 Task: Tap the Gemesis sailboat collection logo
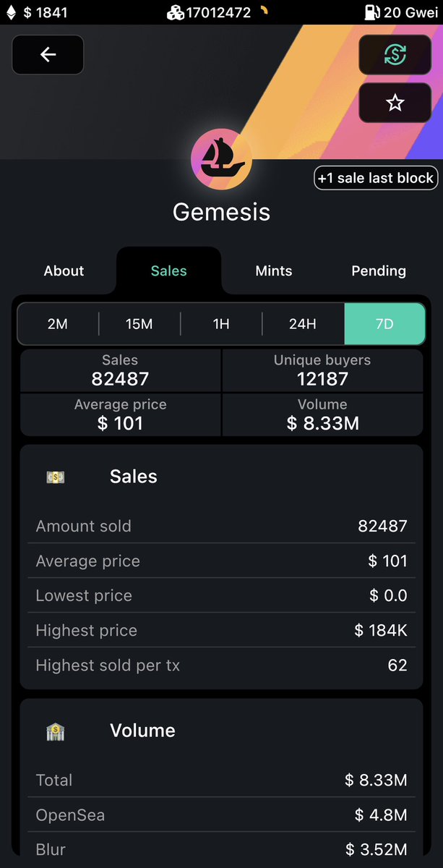pyautogui.click(x=221, y=158)
